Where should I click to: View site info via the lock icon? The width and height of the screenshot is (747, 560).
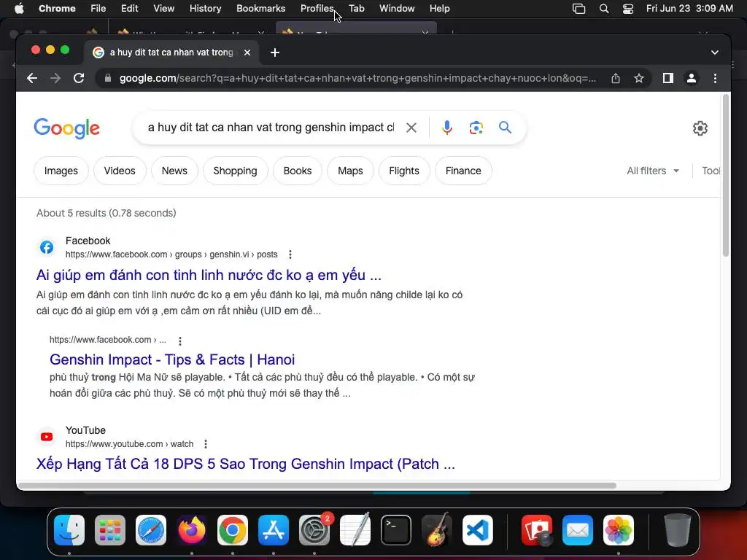[108, 78]
